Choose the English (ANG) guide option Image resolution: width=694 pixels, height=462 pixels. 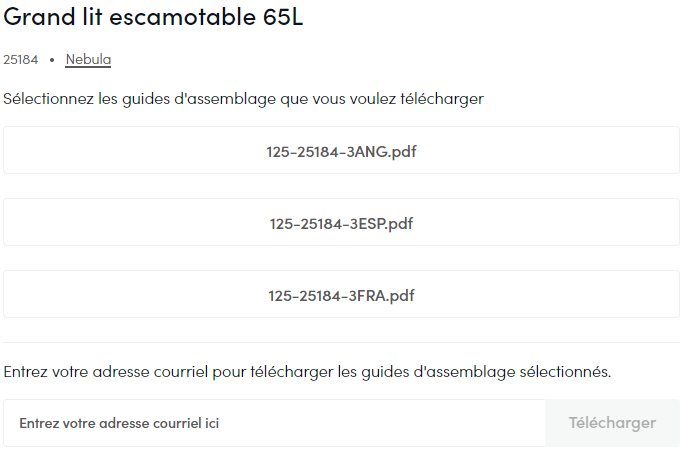point(341,151)
